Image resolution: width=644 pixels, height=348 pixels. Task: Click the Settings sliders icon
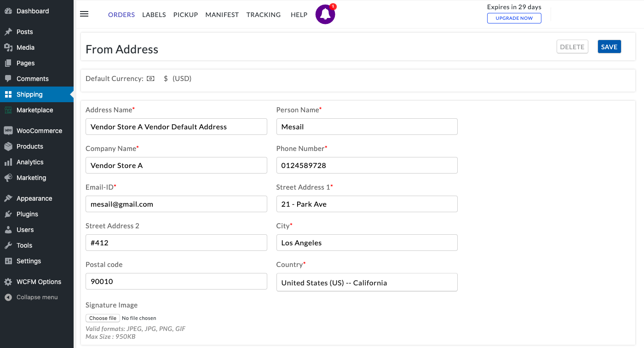tap(8, 261)
